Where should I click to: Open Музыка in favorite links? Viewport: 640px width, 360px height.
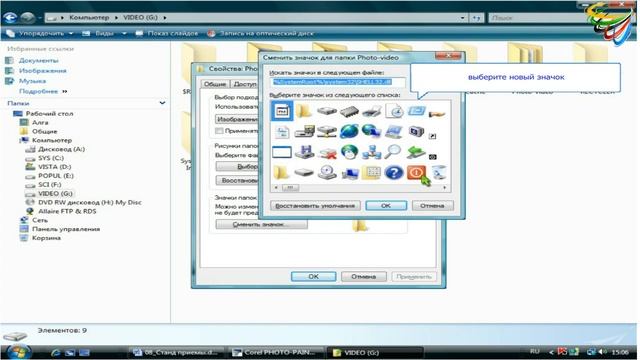(x=32, y=81)
